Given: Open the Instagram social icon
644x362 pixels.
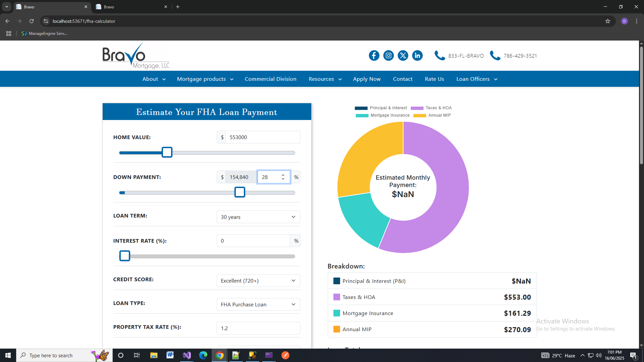Looking at the screenshot, I should pyautogui.click(x=388, y=56).
